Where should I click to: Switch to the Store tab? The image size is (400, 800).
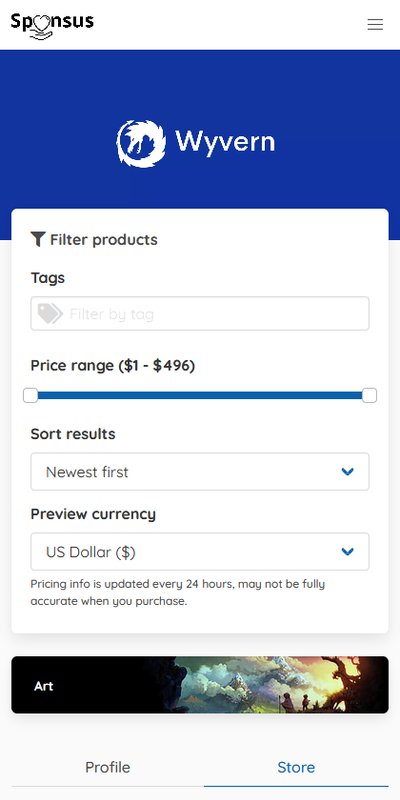click(x=296, y=767)
